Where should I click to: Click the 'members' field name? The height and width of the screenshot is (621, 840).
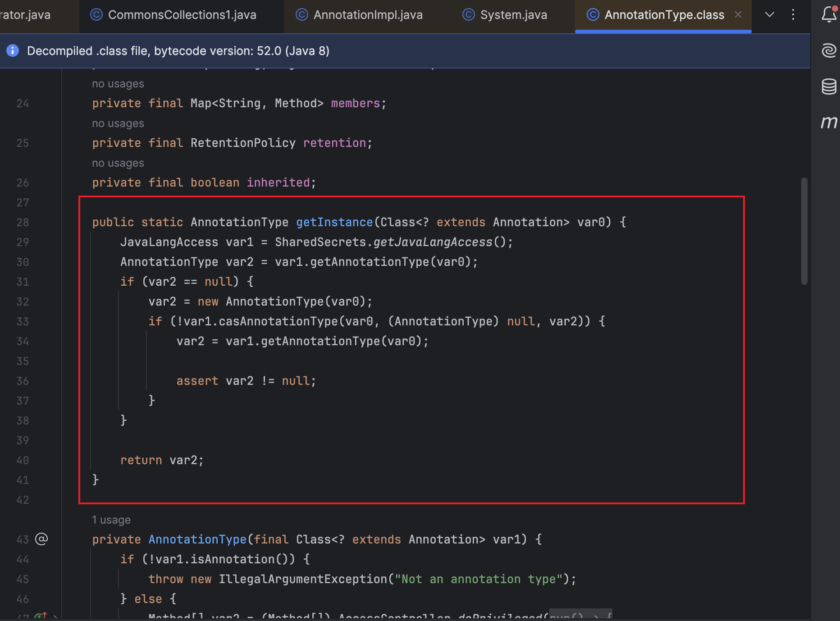coord(356,103)
